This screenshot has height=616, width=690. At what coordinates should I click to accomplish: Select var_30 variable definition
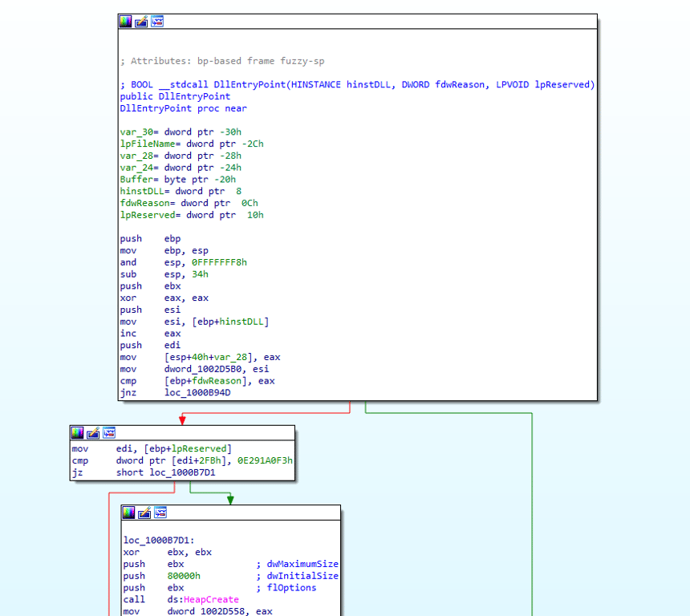point(181,132)
